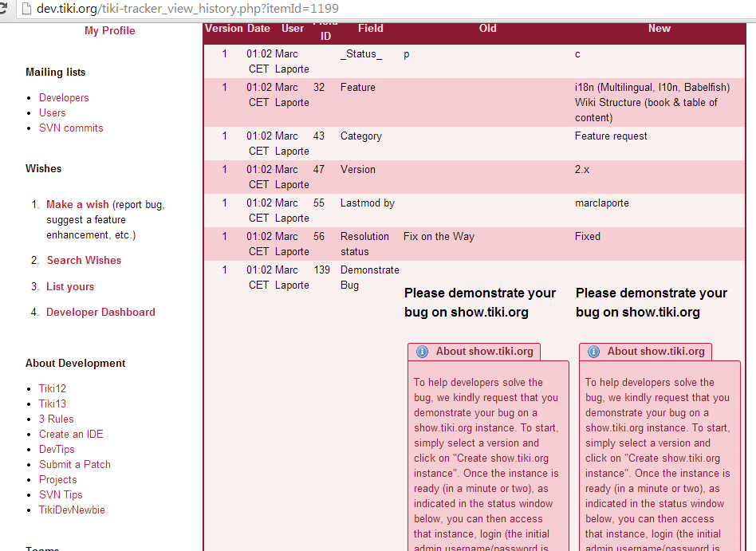The width and height of the screenshot is (756, 551).
Task: Open the My Profile link
Action: pyautogui.click(x=110, y=30)
